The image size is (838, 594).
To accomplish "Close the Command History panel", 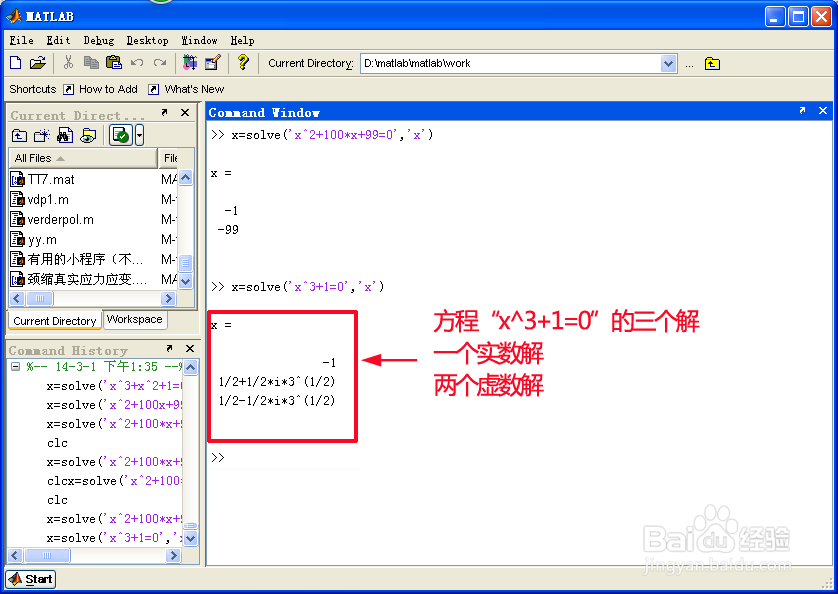I will 190,348.
